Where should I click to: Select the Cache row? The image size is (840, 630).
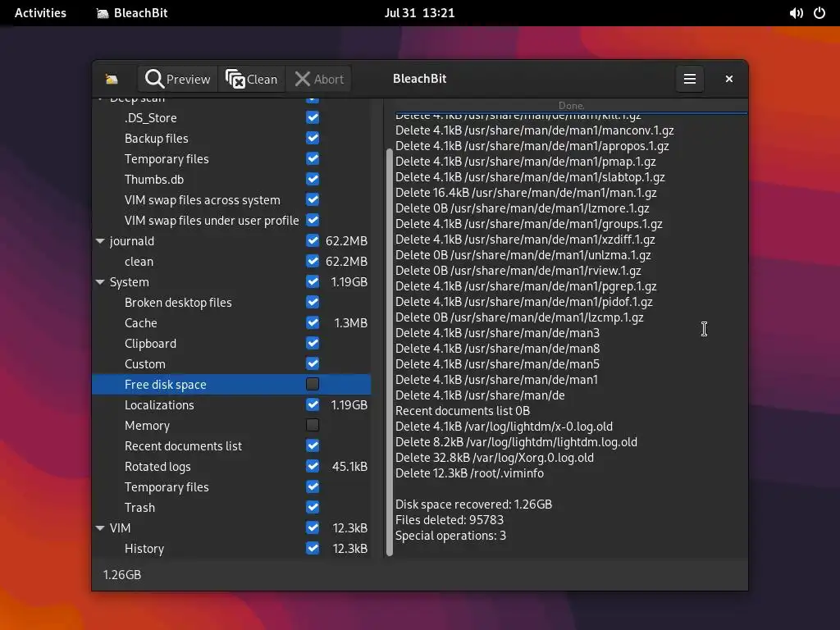tap(231, 323)
